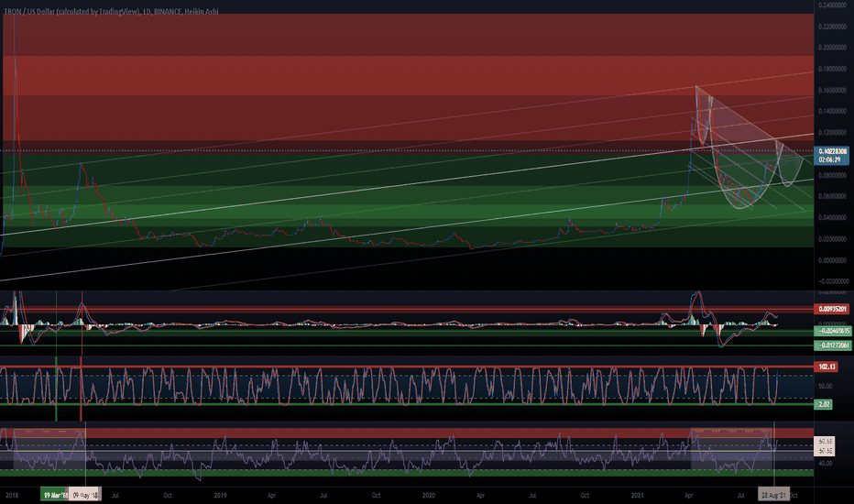
Task: Click the 2019 label on time axis
Action: tap(220, 495)
